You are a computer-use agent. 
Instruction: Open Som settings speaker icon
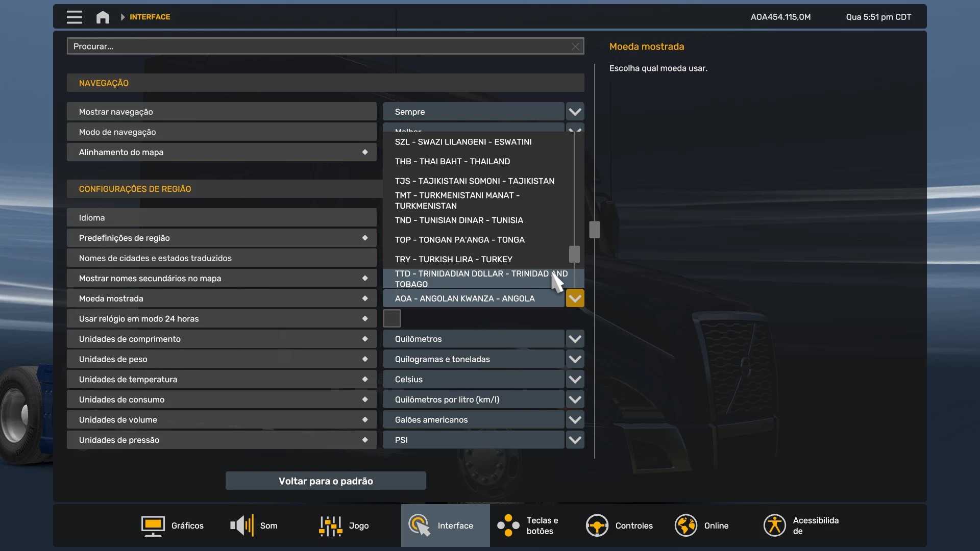[x=242, y=525]
